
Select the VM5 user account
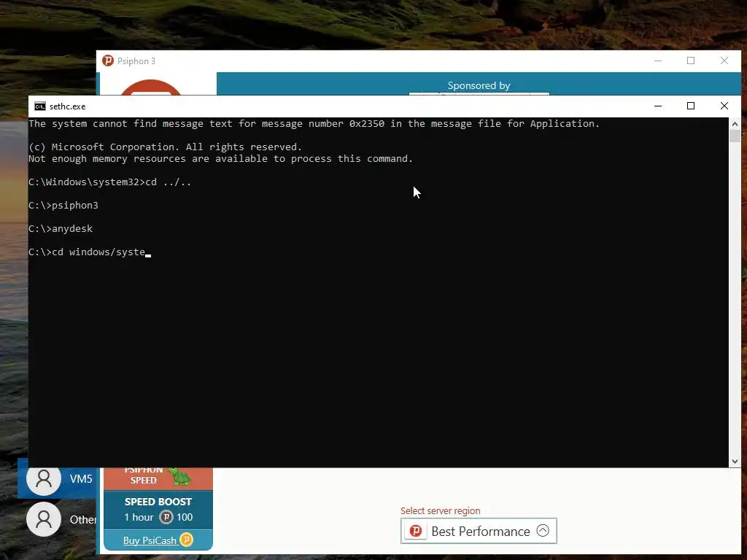pos(57,478)
